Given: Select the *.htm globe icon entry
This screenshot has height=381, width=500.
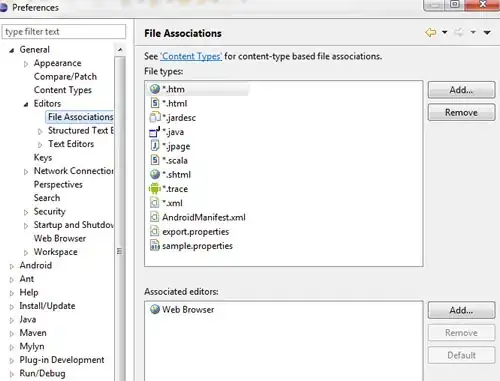Looking at the screenshot, I should click(x=155, y=89).
